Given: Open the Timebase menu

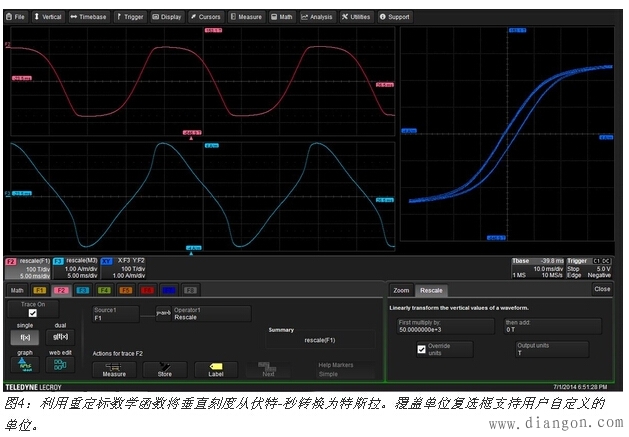Looking at the screenshot, I should click(x=89, y=17).
